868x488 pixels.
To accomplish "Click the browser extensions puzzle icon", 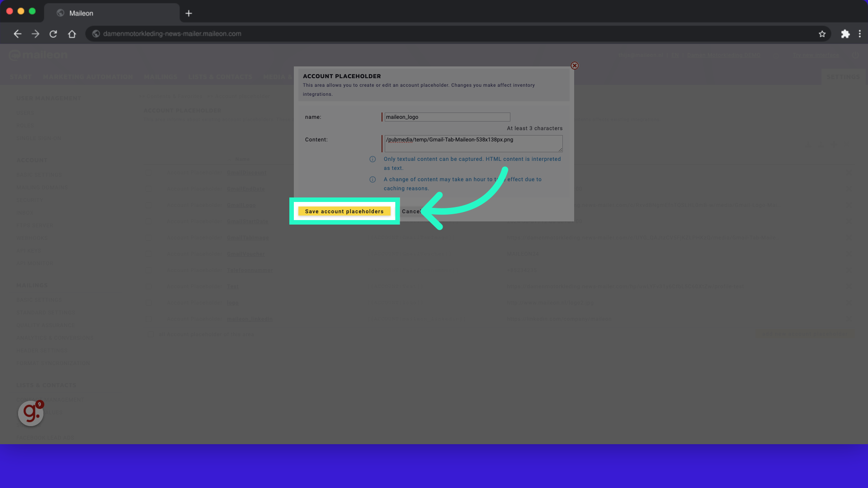I will coord(845,33).
